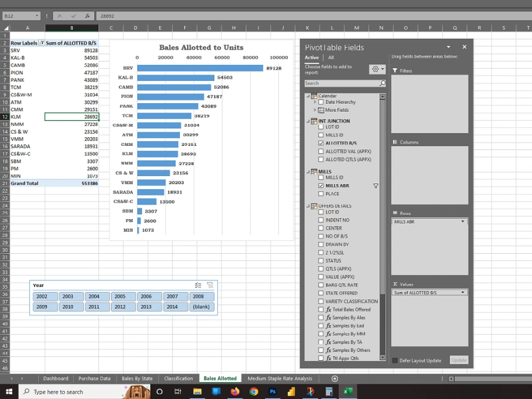Screen dimensions: 532x399
Task: Check the INDENT NO field
Action: (321, 220)
